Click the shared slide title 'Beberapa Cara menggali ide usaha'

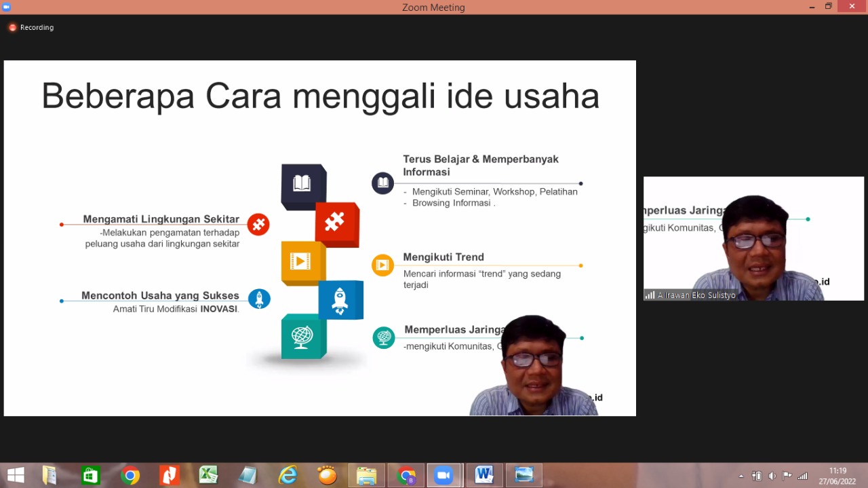coord(320,96)
